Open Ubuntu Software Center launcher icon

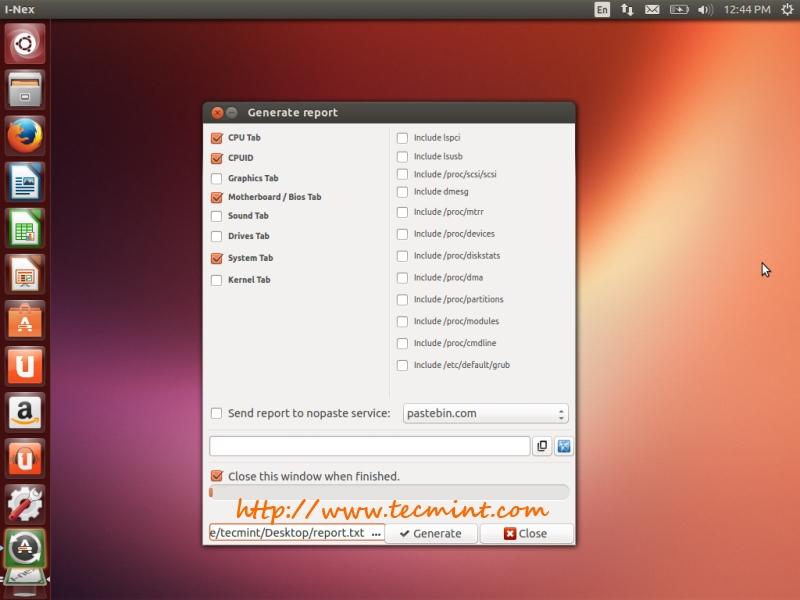[x=25, y=320]
